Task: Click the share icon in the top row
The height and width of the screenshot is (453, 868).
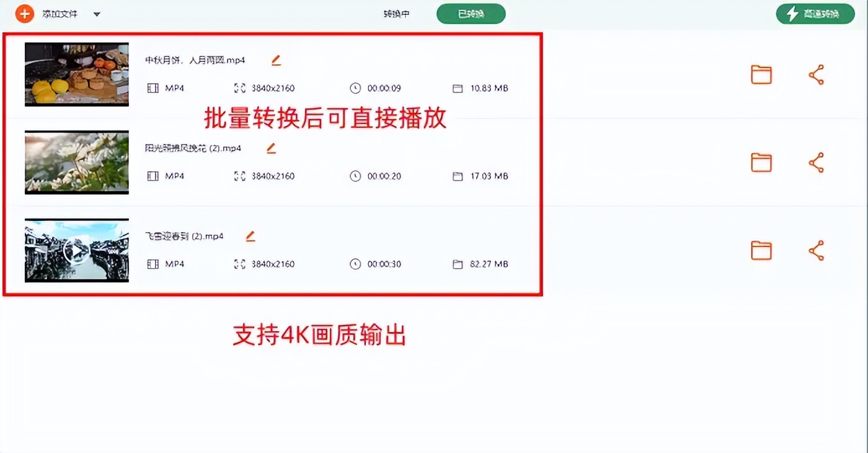Action: 817,74
